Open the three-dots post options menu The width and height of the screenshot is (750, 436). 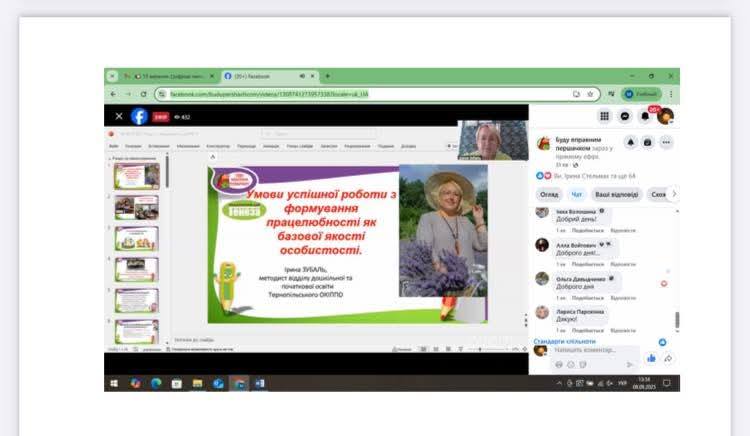666,143
